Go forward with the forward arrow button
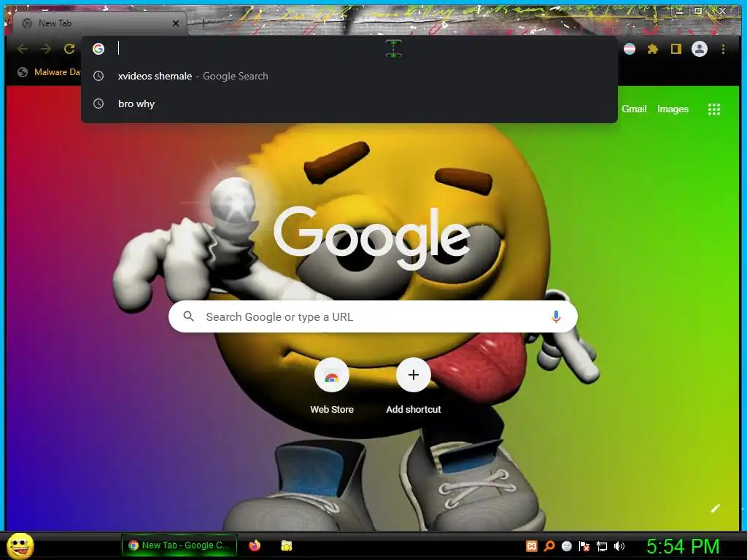The width and height of the screenshot is (747, 560). click(x=46, y=49)
